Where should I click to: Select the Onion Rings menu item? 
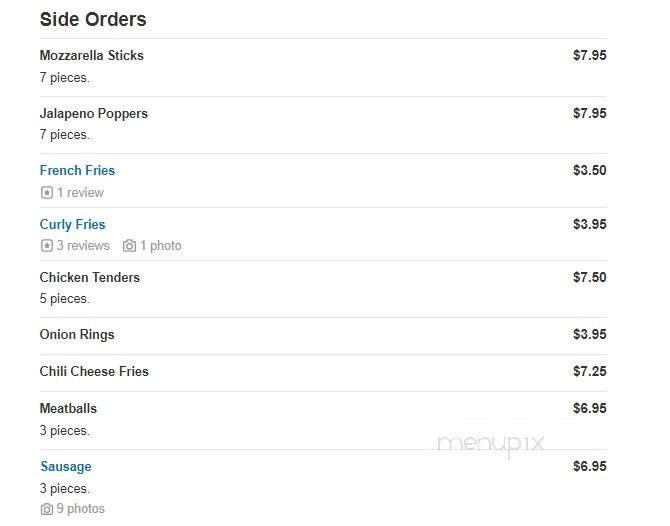pos(77,334)
